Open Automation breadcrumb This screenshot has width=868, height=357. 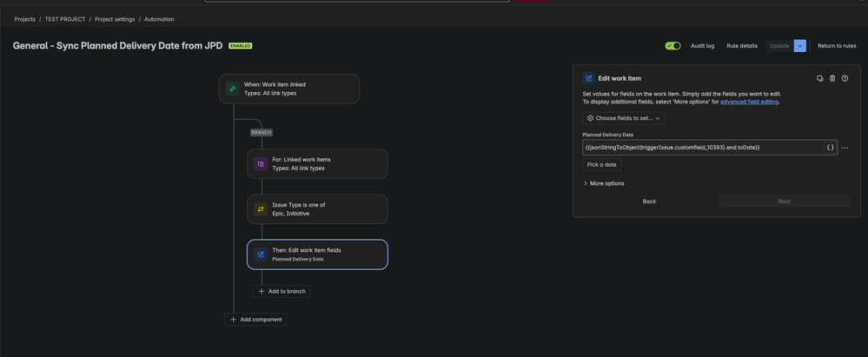(159, 19)
